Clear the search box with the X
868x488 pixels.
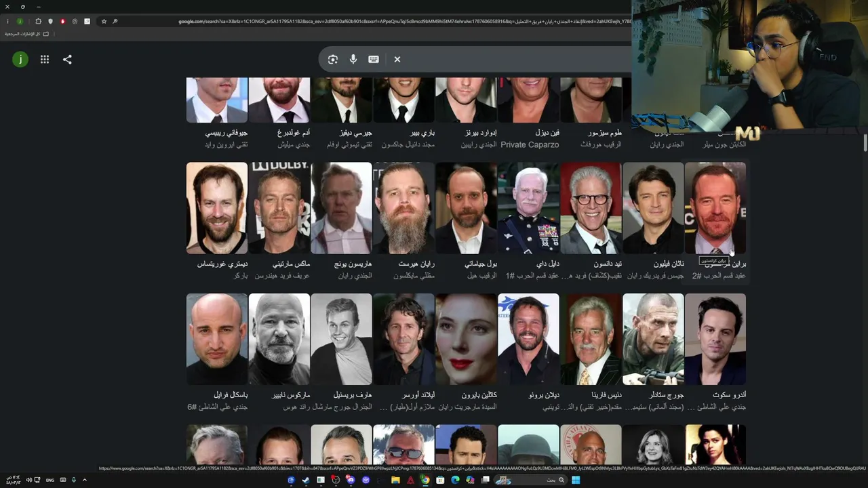[x=397, y=60]
